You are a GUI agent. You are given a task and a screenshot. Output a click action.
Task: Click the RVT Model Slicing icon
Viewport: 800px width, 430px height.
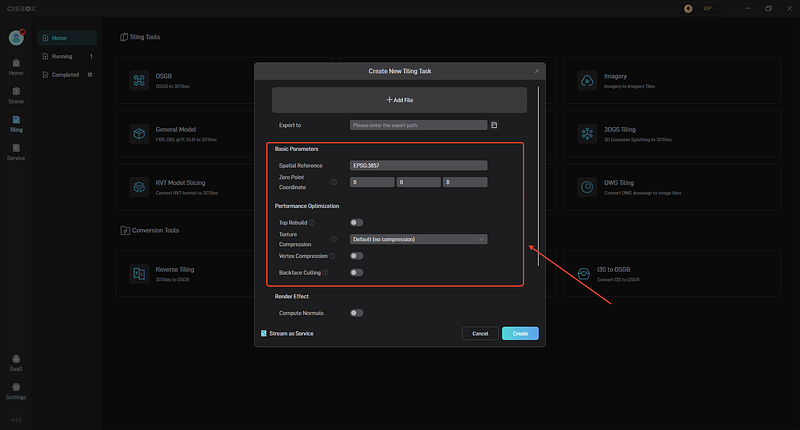click(x=139, y=187)
